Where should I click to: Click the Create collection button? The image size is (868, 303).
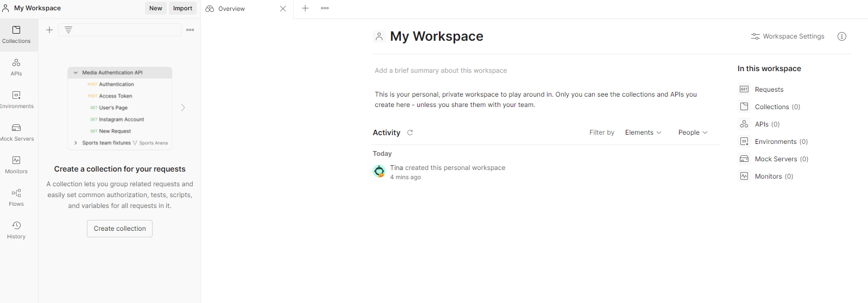pyautogui.click(x=119, y=229)
